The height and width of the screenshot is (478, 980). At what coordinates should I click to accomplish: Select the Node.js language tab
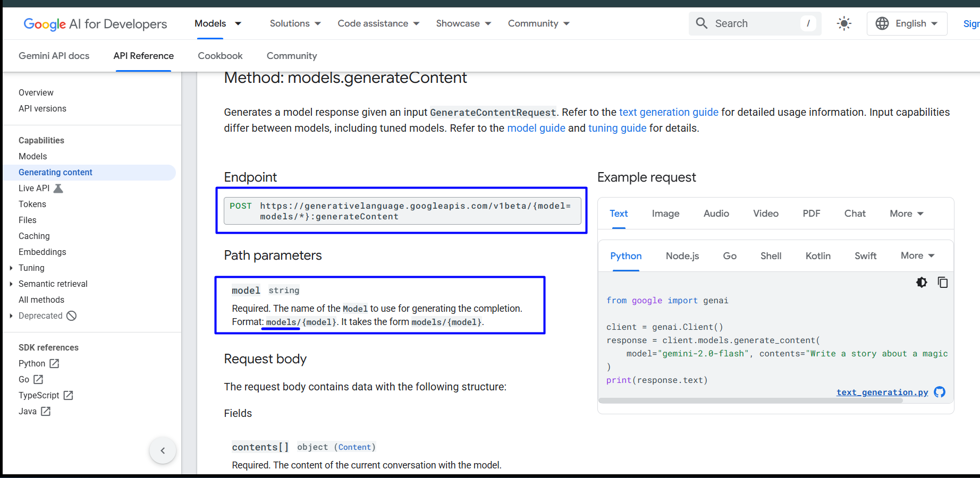tap(682, 256)
